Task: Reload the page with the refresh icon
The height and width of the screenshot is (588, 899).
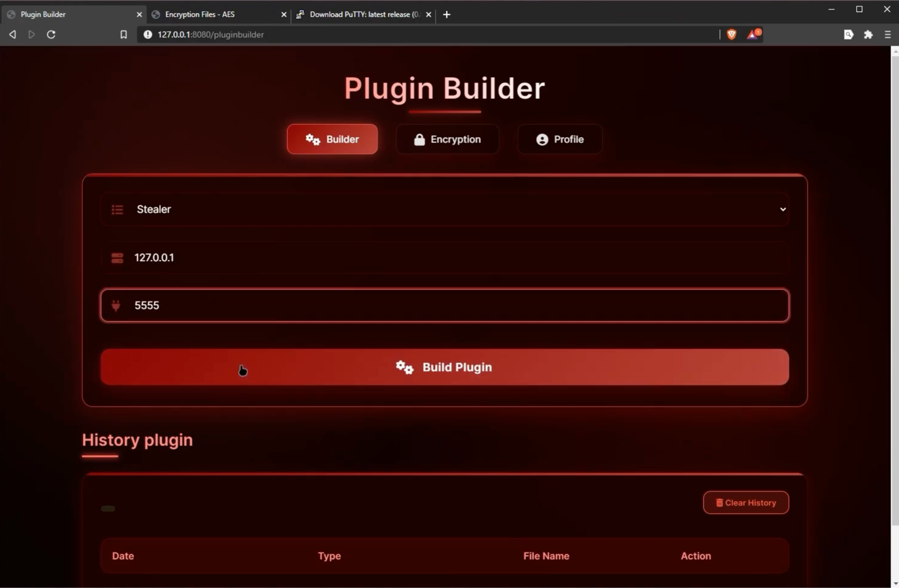Action: coord(51,35)
